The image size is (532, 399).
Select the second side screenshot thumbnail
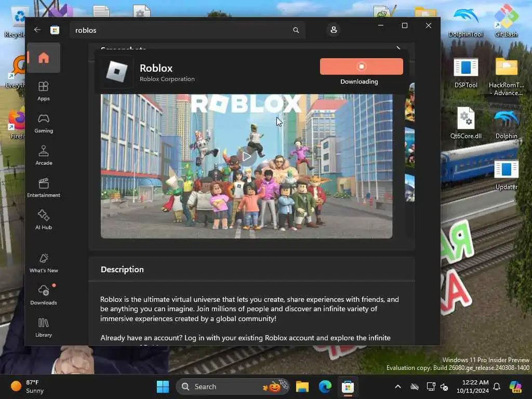tap(409, 148)
